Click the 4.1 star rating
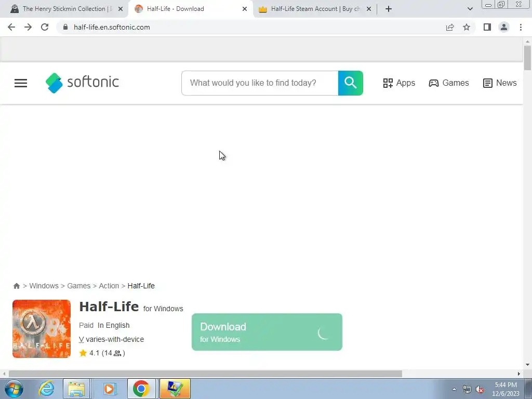532x399 pixels. 102,353
